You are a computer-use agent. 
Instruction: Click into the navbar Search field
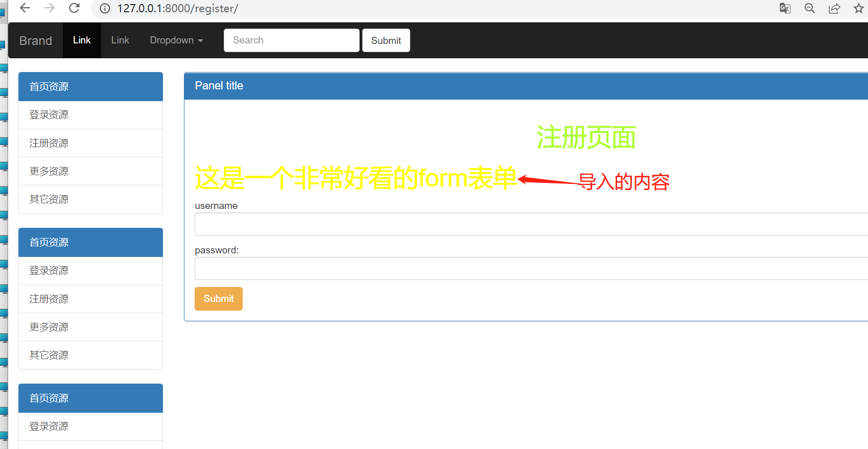[292, 40]
